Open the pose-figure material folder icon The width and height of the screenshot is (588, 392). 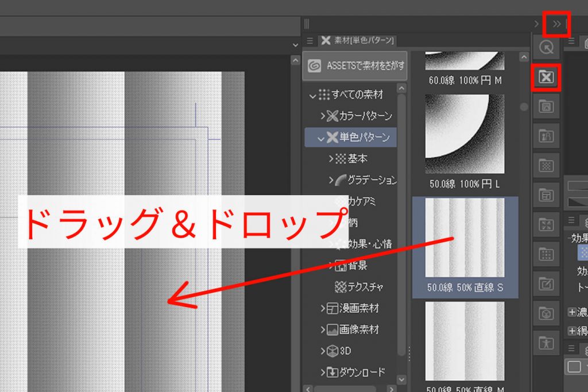[x=546, y=343]
